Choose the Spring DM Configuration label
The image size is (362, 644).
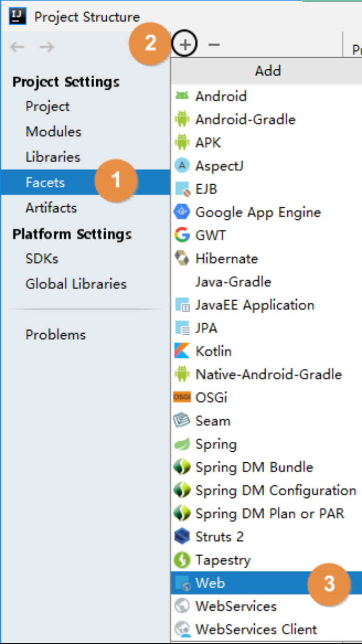(276, 490)
